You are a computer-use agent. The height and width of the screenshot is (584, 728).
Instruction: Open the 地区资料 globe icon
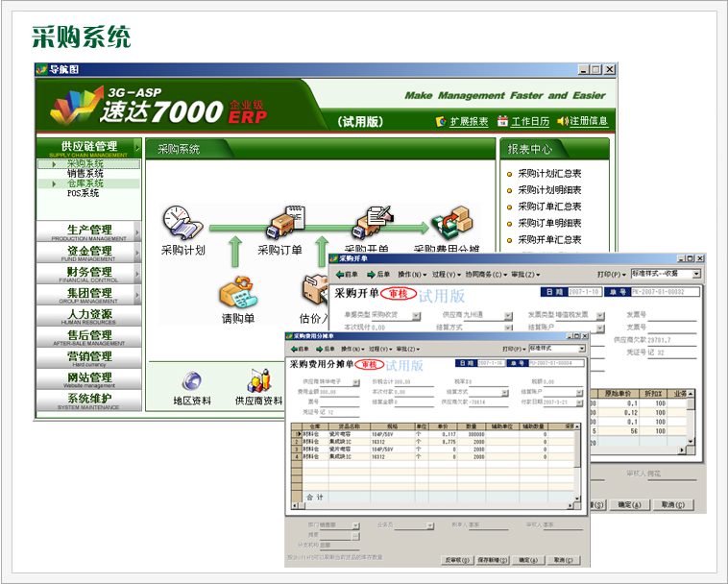(x=192, y=381)
